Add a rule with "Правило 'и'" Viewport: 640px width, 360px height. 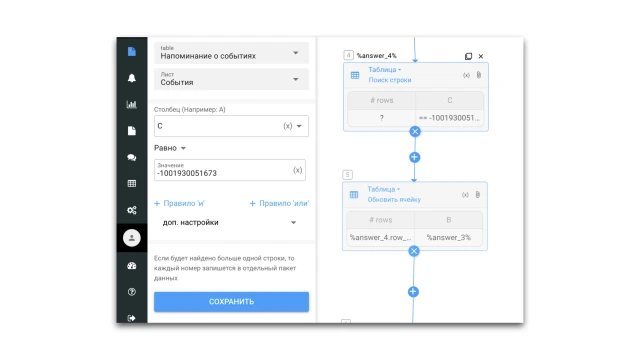pos(179,203)
